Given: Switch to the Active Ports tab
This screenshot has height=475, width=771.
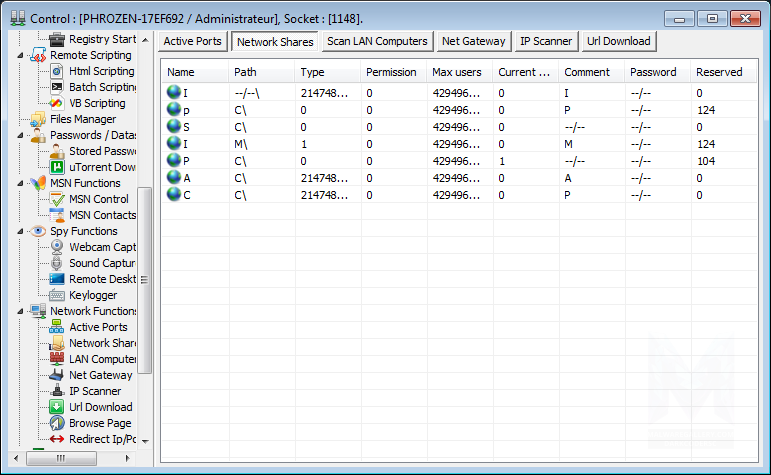Looking at the screenshot, I should (x=192, y=41).
